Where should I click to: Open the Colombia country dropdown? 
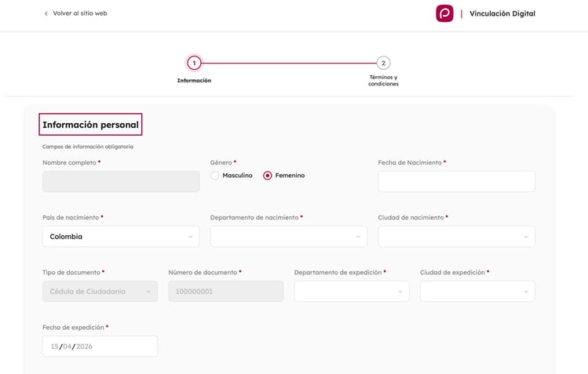coord(120,237)
